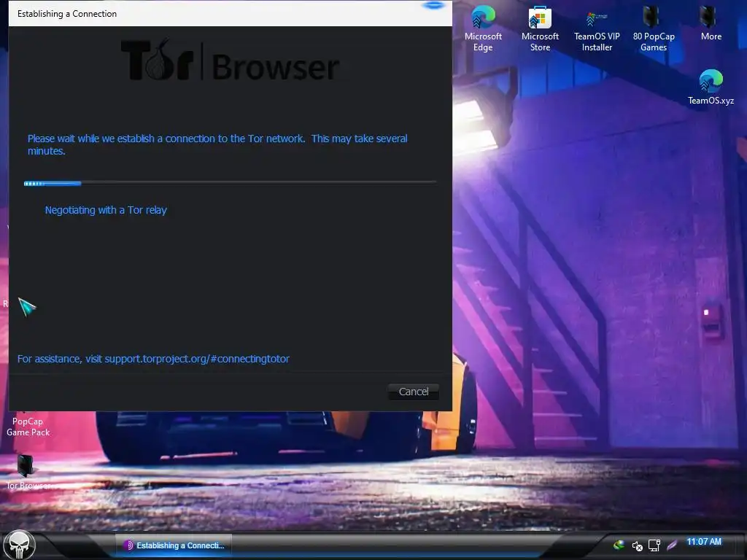This screenshot has width=747, height=560.
Task: Select the PopCap Game Pack desktop label
Action: (x=28, y=427)
